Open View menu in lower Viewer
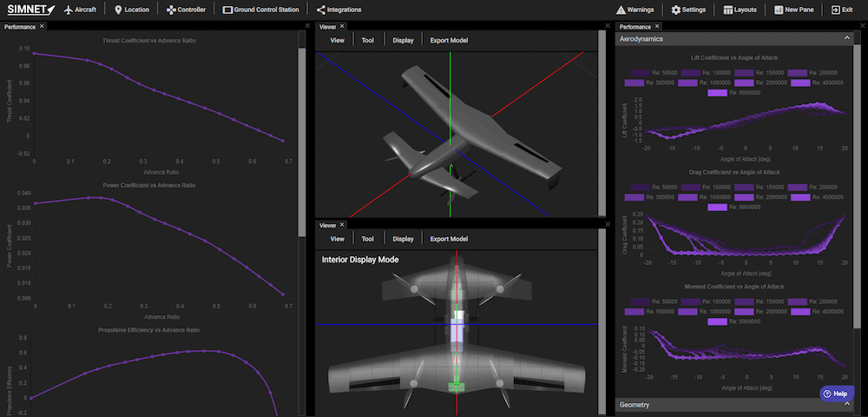 click(x=337, y=239)
